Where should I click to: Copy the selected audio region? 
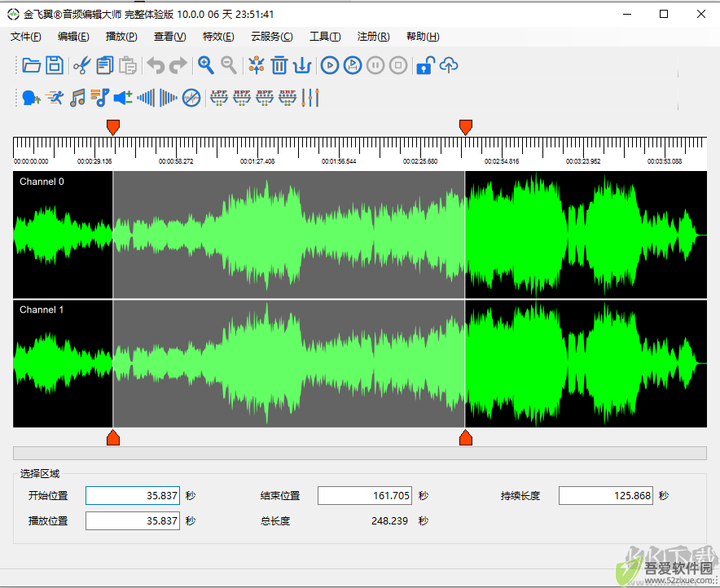click(105, 66)
